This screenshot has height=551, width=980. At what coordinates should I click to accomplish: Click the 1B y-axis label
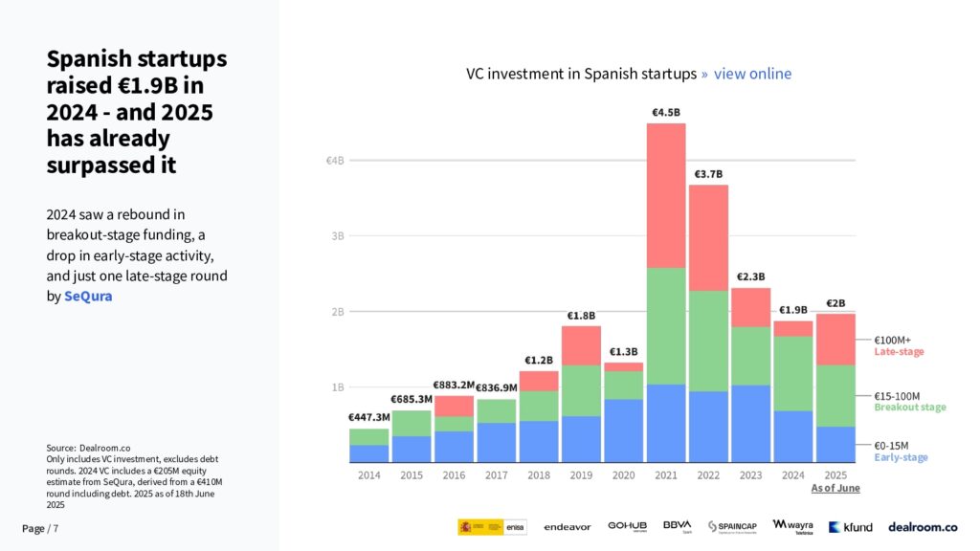pos(338,387)
